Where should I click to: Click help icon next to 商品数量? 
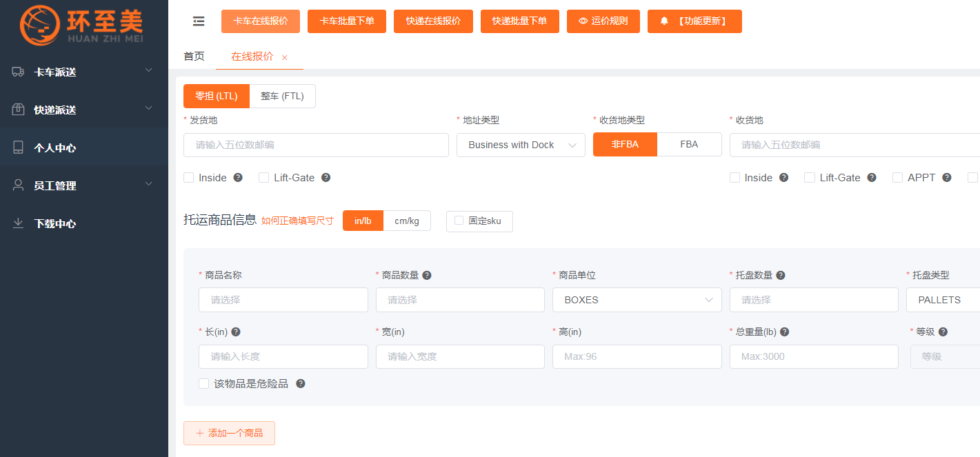coord(427,275)
